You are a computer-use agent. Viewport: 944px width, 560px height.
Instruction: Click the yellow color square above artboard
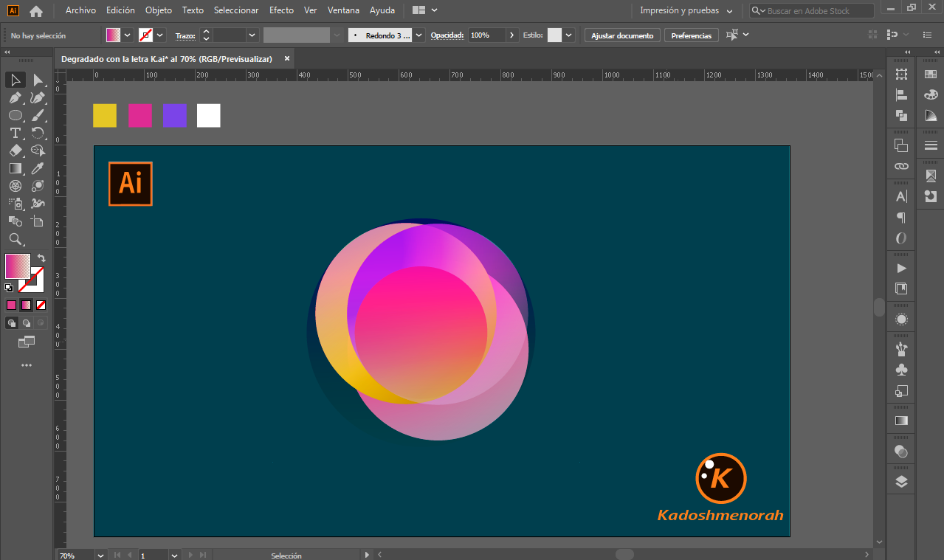tap(105, 116)
